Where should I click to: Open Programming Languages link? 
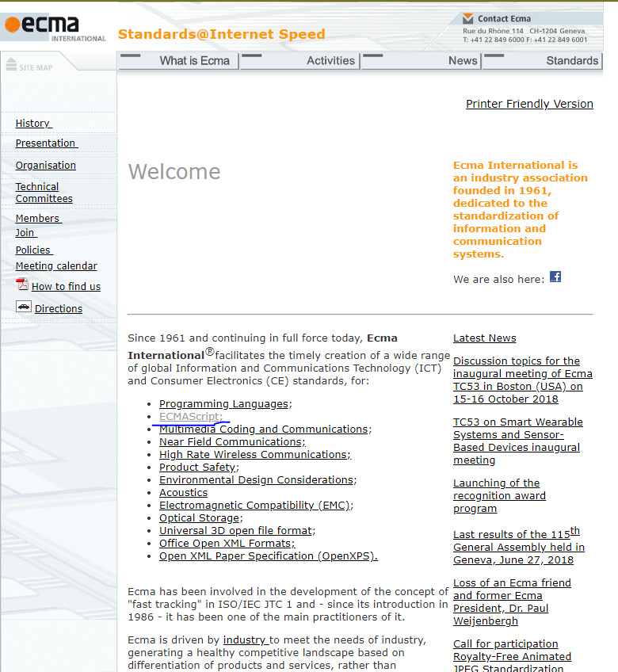click(223, 404)
